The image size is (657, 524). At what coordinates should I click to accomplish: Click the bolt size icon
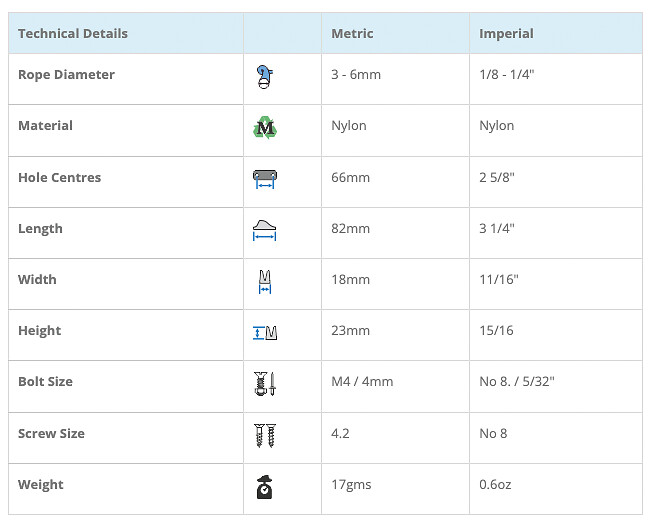point(264,384)
